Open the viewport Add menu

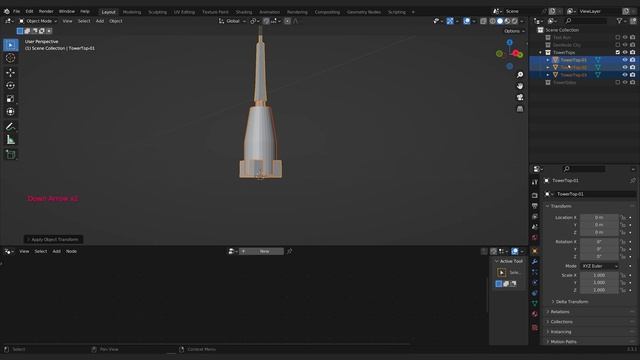pyautogui.click(x=100, y=21)
